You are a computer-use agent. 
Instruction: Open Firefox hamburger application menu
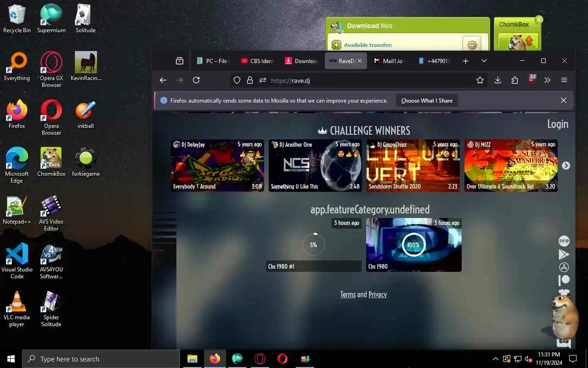(564, 80)
